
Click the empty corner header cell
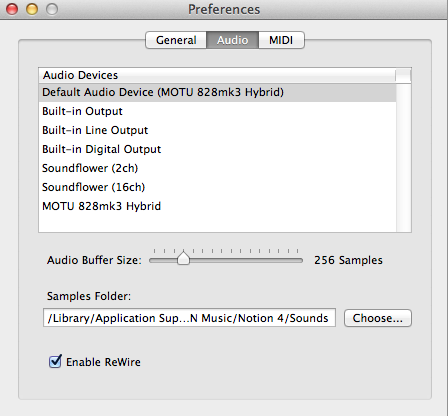pos(403,75)
